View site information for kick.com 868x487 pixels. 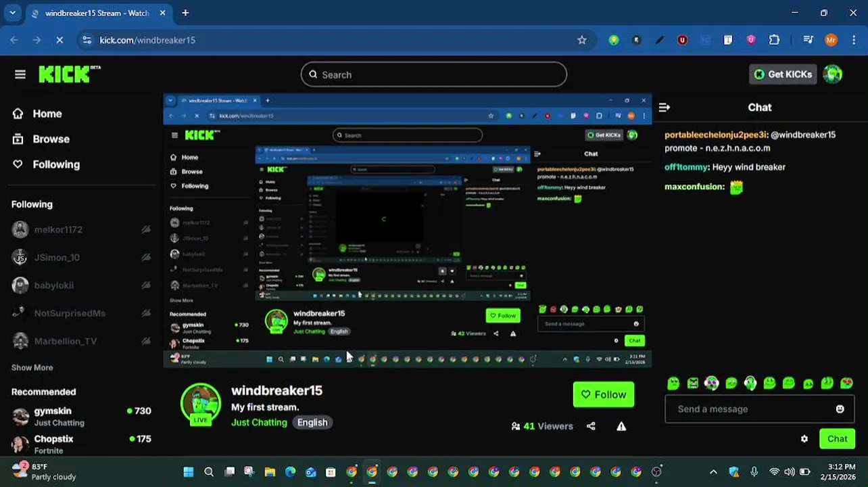(87, 40)
